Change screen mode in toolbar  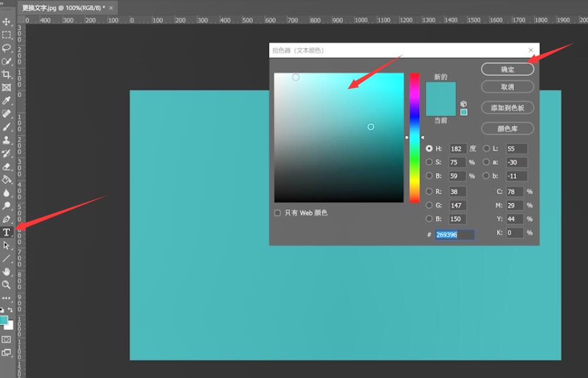pyautogui.click(x=6, y=352)
